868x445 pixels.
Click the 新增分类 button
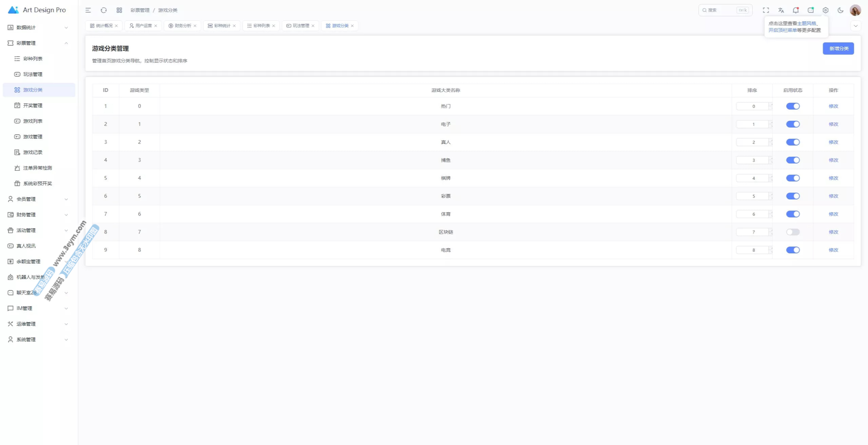pyautogui.click(x=838, y=49)
